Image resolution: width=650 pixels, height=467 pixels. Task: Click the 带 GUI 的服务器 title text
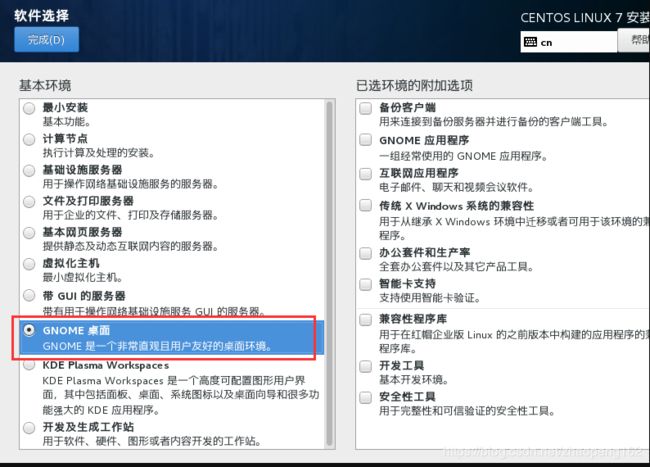tap(84, 296)
